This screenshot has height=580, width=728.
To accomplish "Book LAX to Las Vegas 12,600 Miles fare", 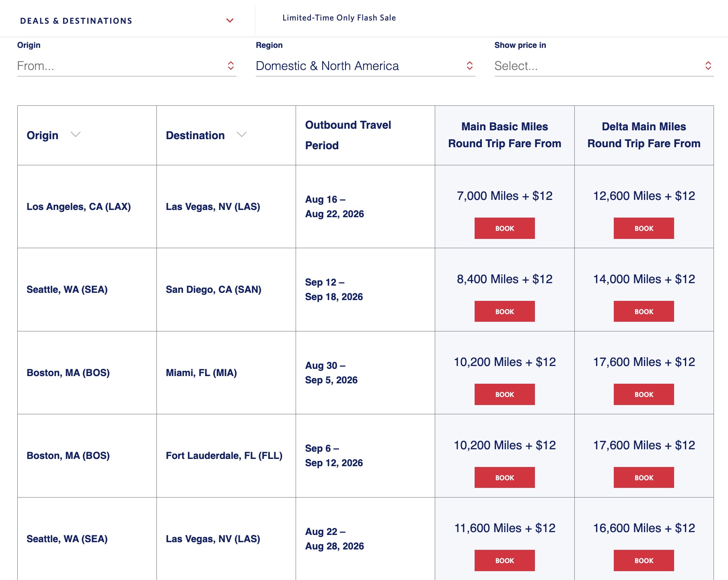I will [x=644, y=228].
